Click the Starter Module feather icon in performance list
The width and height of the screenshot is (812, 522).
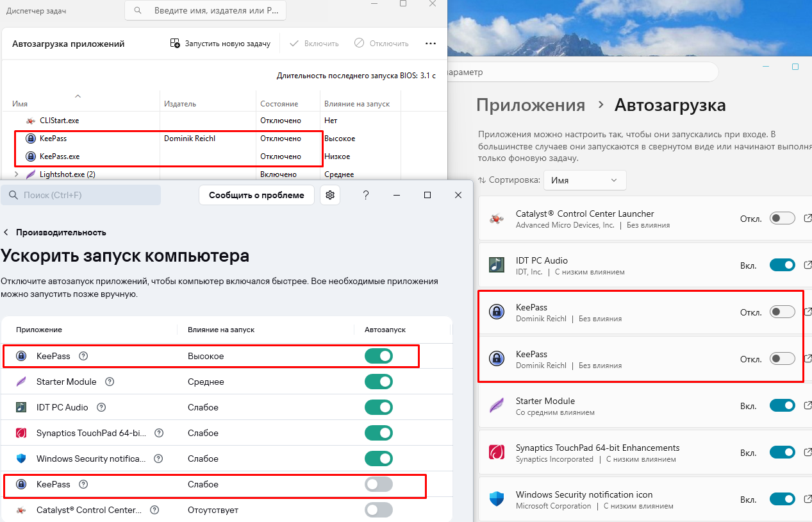point(21,382)
